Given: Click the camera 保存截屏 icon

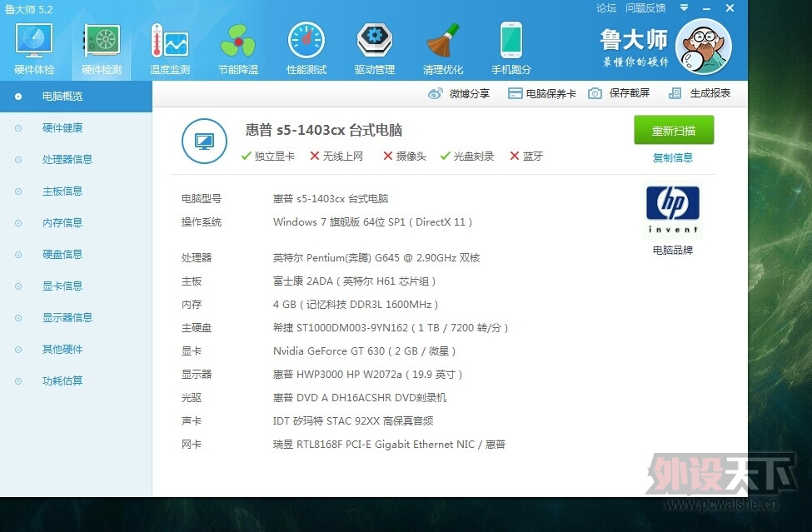Looking at the screenshot, I should [595, 94].
